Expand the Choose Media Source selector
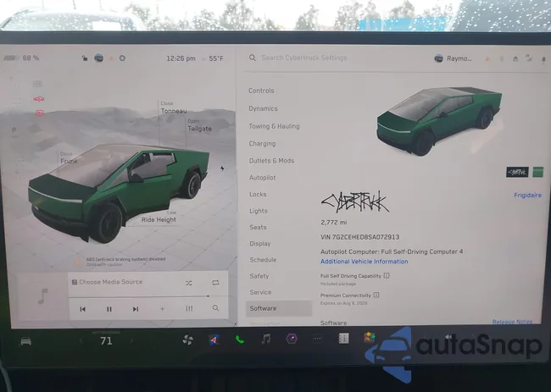 click(110, 282)
